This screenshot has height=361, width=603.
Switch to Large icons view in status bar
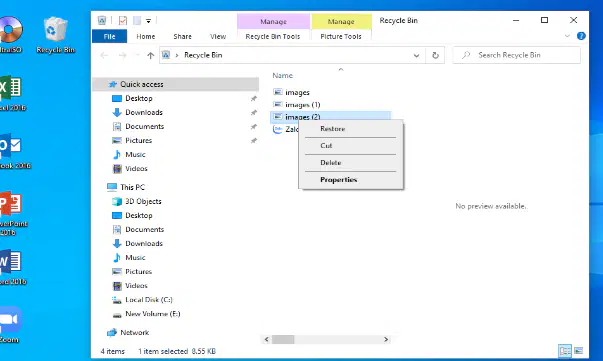(x=578, y=351)
